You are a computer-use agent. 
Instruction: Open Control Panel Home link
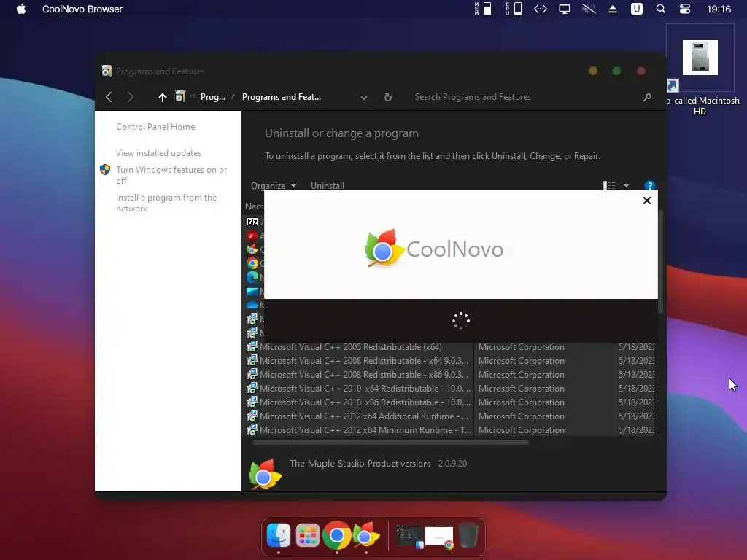tap(155, 127)
